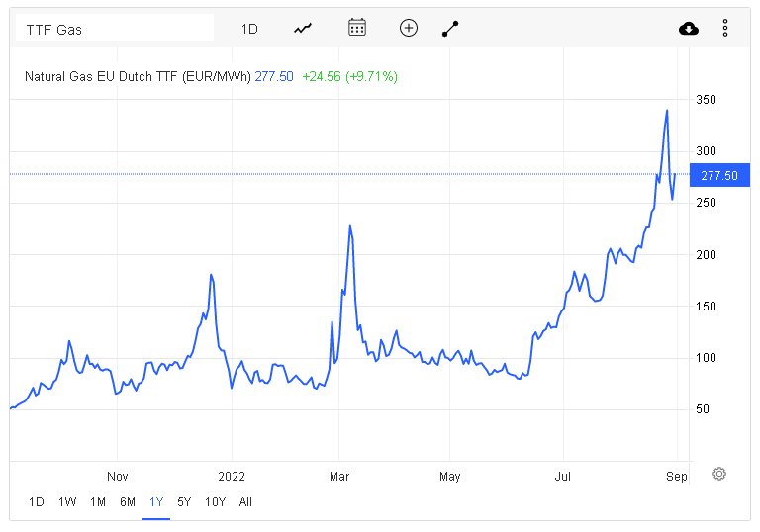The height and width of the screenshot is (532, 760).
Task: Show the 10Y time range
Action: [215, 502]
